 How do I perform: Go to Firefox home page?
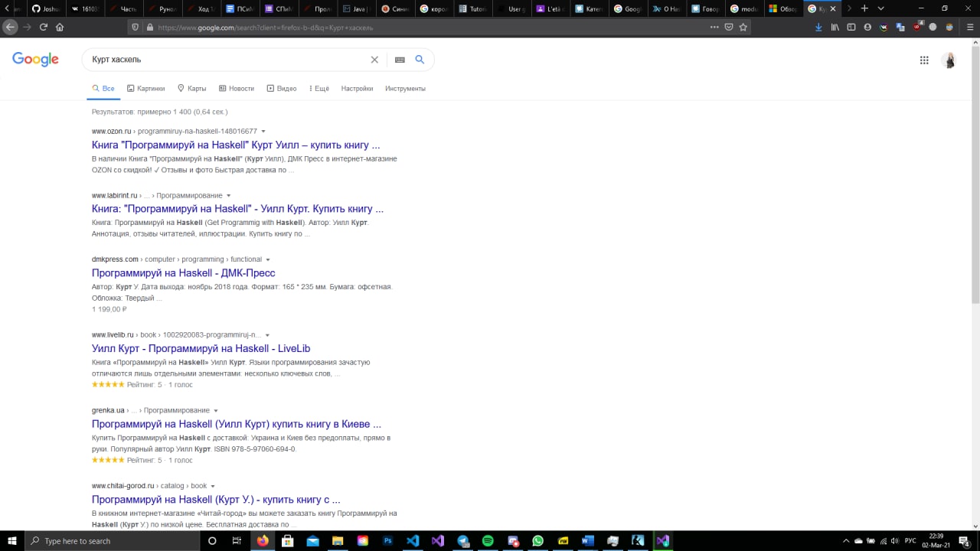[x=60, y=27]
